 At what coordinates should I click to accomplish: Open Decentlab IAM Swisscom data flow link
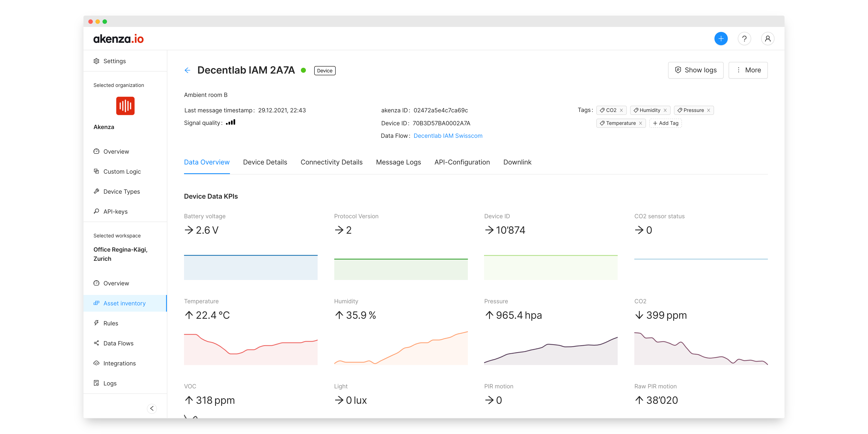tap(448, 136)
